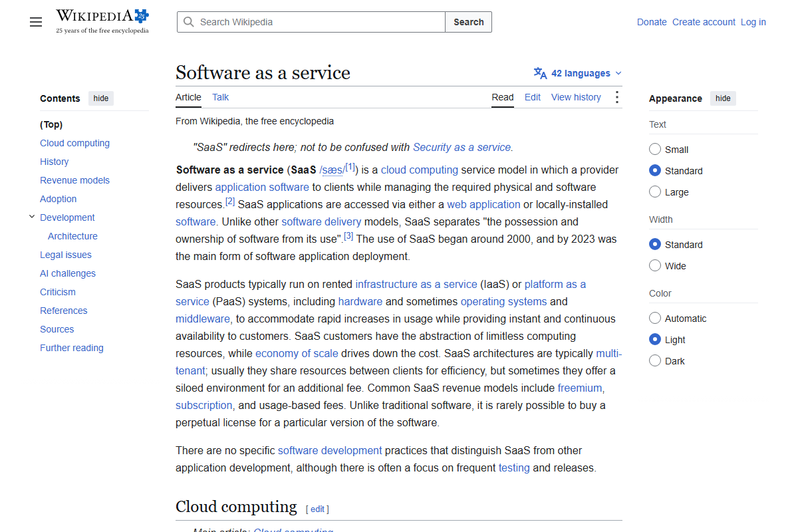Go to Architecture in contents

tap(72, 236)
